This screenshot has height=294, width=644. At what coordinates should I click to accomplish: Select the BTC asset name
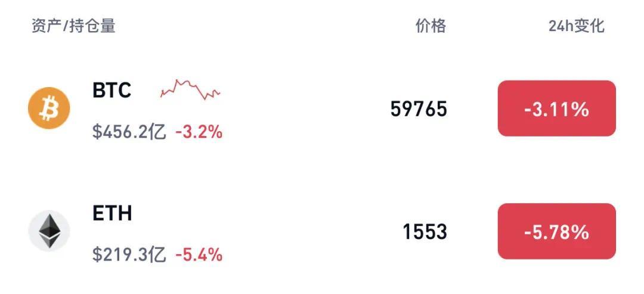pos(112,90)
